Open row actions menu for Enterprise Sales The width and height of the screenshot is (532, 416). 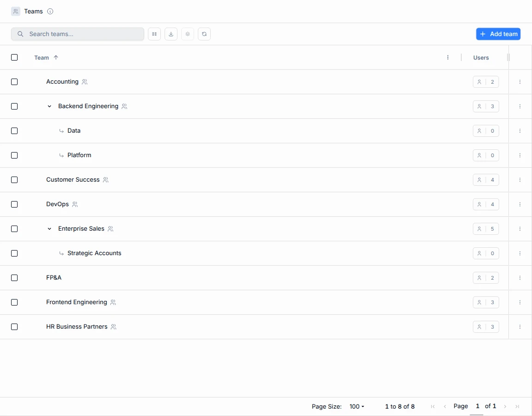coord(520,229)
